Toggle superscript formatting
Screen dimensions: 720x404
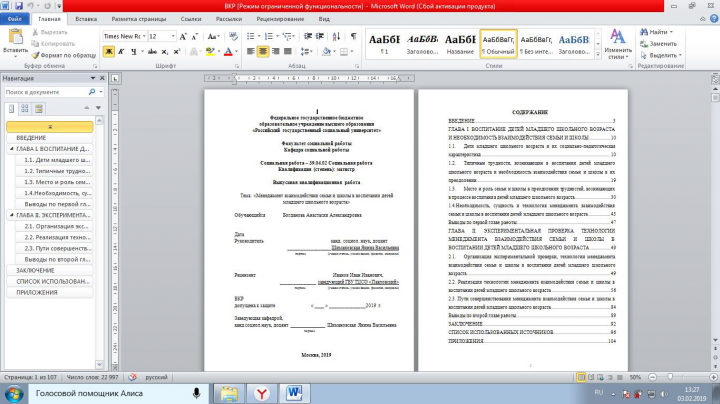coord(176,51)
